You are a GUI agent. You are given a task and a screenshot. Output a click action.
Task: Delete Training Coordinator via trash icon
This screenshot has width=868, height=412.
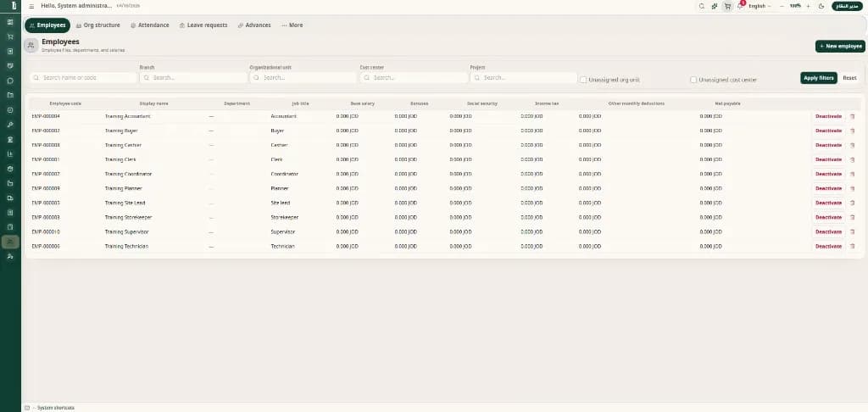tap(853, 174)
